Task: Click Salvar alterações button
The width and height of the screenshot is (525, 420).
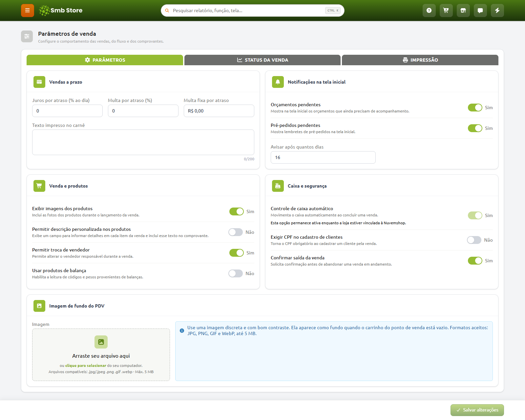Action: tap(477, 410)
